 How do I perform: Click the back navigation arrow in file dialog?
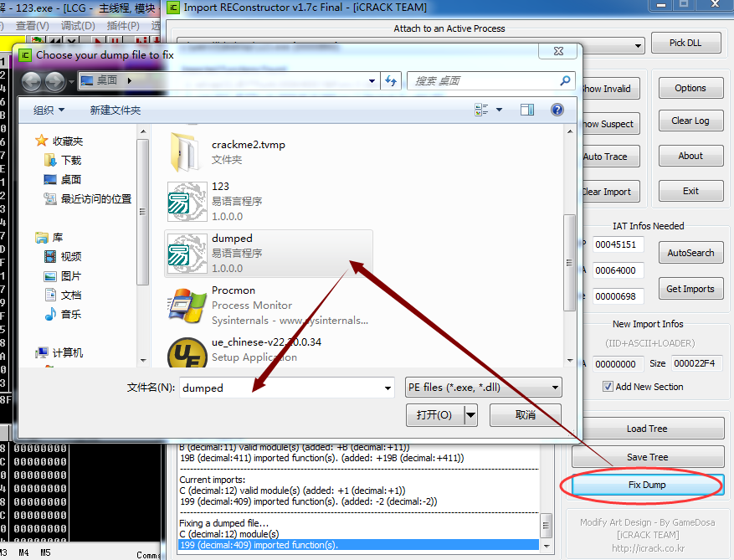coord(31,82)
